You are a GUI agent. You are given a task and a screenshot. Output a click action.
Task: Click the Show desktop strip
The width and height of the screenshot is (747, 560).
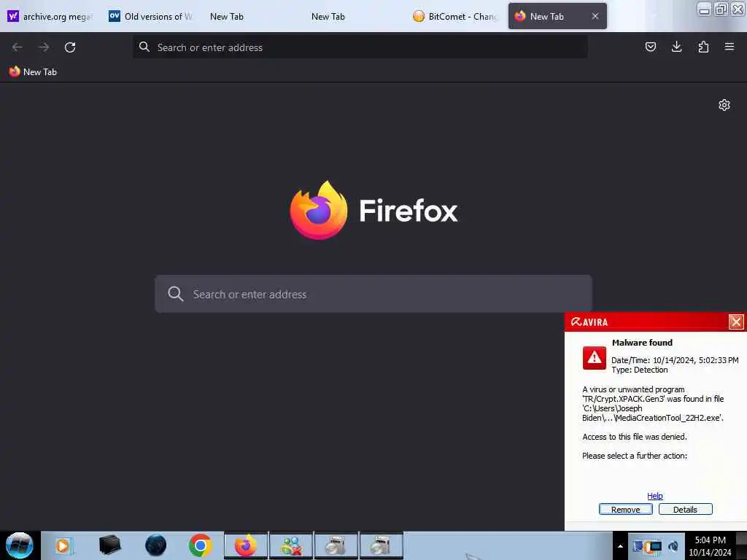tap(741, 545)
